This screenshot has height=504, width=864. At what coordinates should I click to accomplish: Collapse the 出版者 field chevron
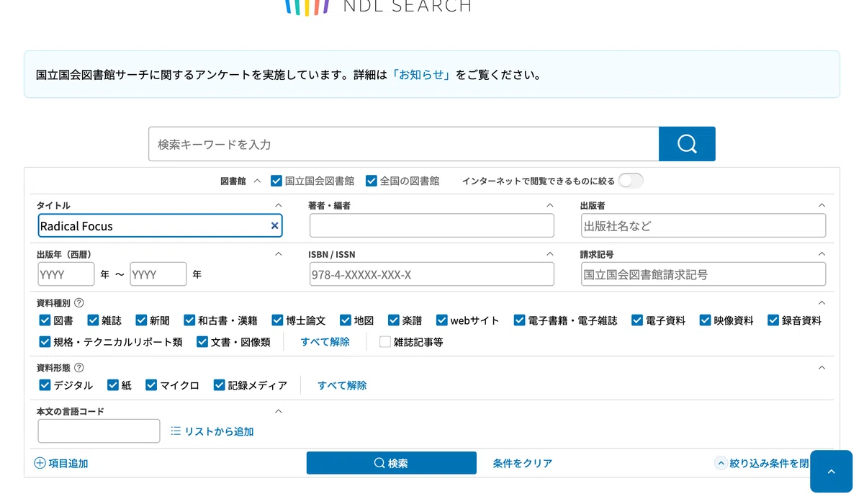tap(822, 205)
